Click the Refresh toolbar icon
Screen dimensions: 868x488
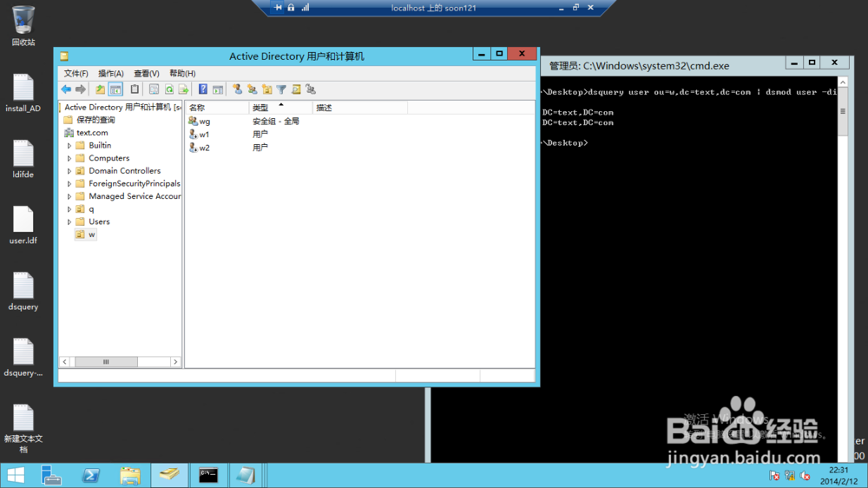(x=169, y=89)
